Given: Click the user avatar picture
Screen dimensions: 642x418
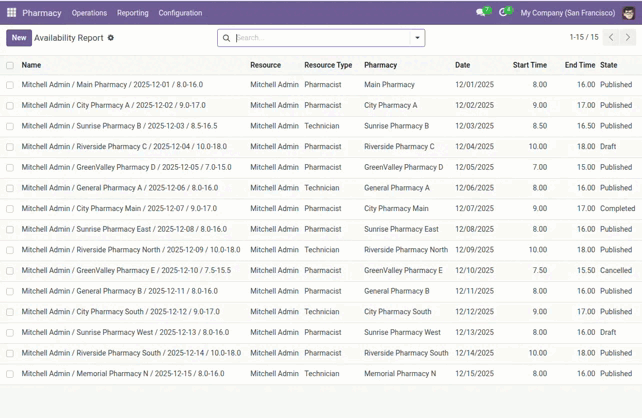Looking at the screenshot, I should pos(628,13).
